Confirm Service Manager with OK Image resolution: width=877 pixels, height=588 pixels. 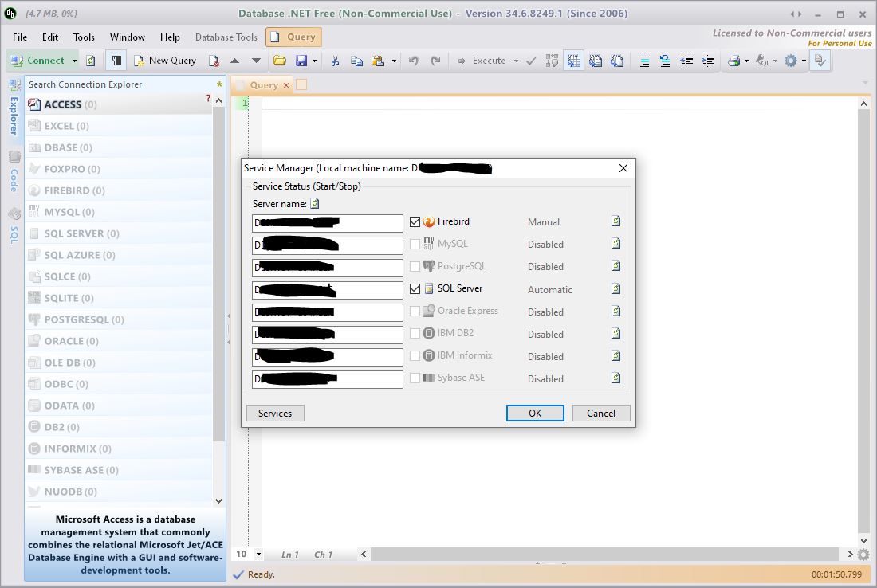point(535,413)
